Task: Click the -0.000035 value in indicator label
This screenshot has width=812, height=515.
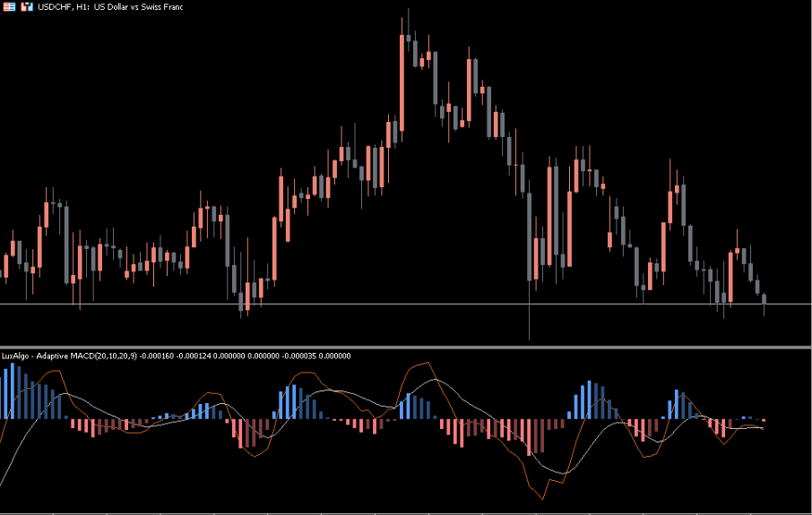Action: 299,356
